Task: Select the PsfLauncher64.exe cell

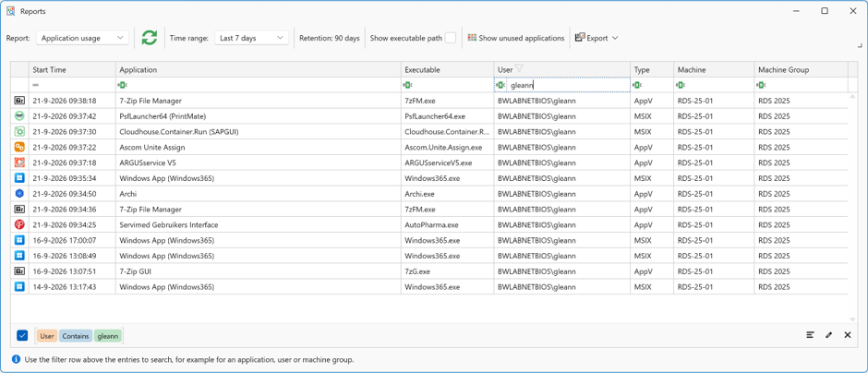Action: pyautogui.click(x=447, y=116)
